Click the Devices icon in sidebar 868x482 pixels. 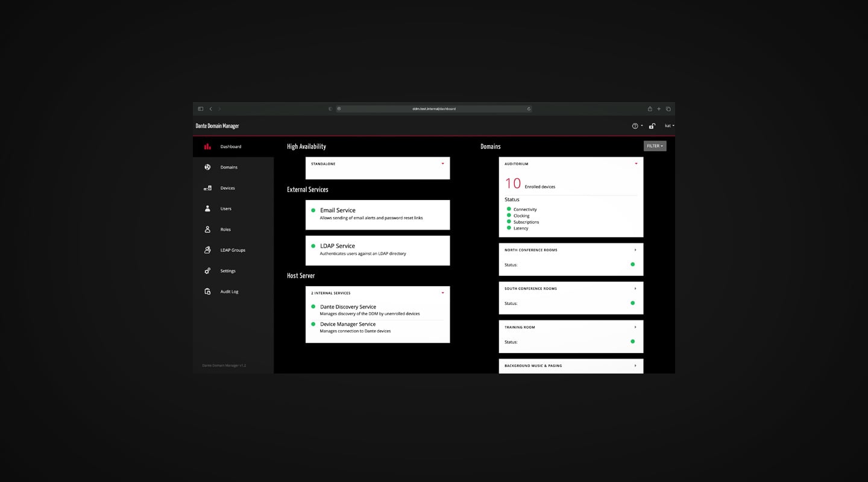pyautogui.click(x=207, y=188)
